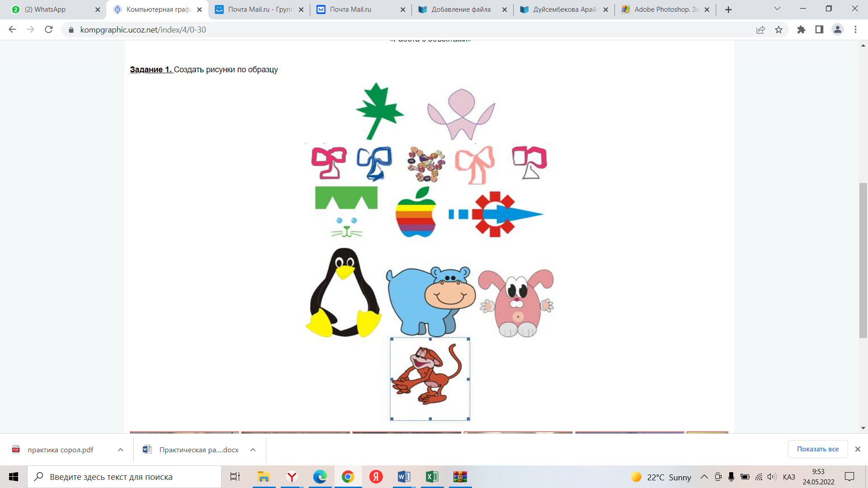The height and width of the screenshot is (488, 868).
Task: Click Показать все downloads button
Action: [817, 449]
